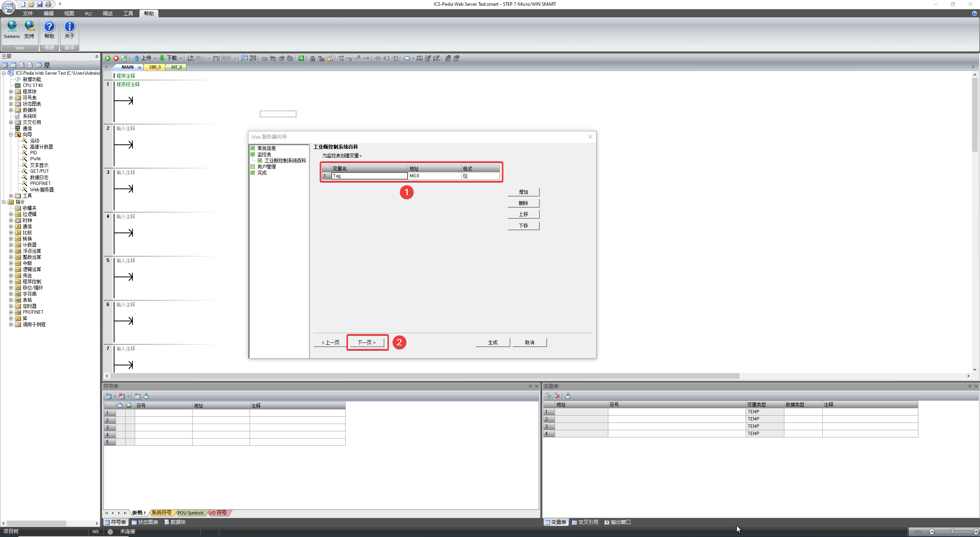Click the 增加 button in wizard
Image resolution: width=980 pixels, height=537 pixels.
523,192
